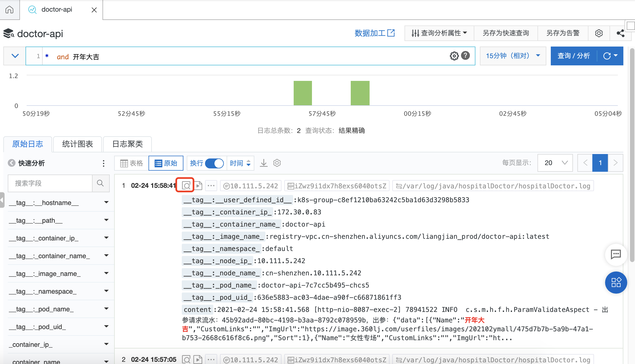635x364 pixels.
Task: Open the 日志聚类 tab
Action: pyautogui.click(x=127, y=144)
